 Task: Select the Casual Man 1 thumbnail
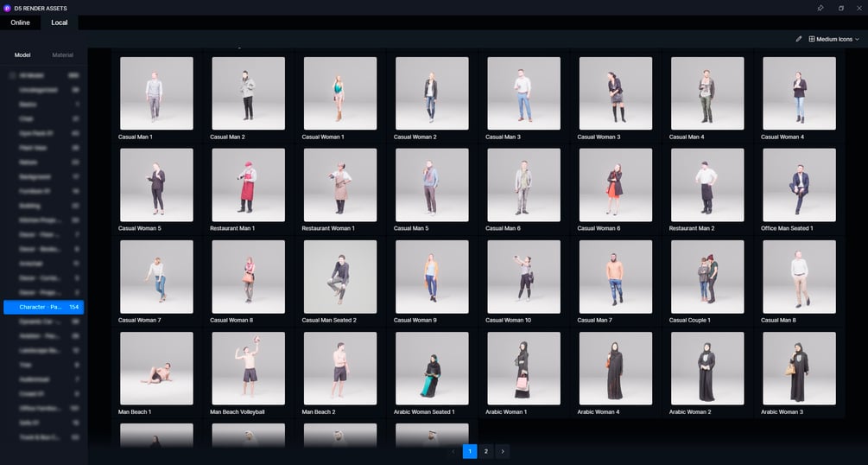tap(156, 93)
